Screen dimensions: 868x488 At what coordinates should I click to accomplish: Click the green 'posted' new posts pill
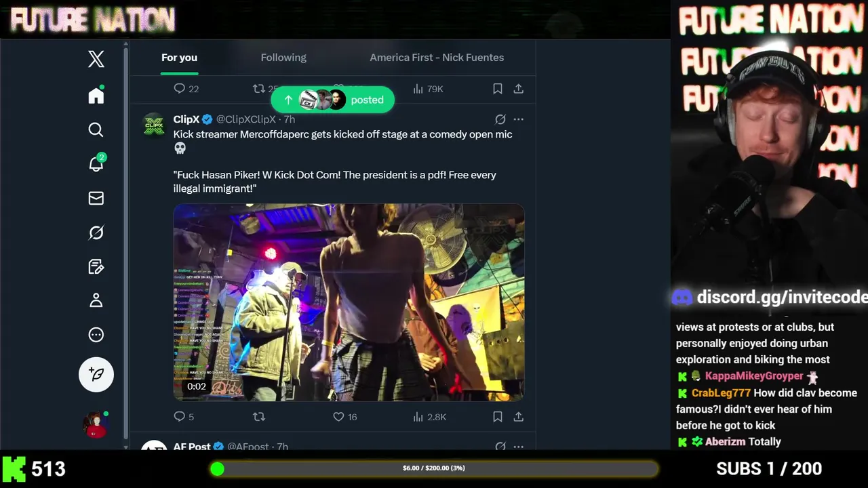(x=332, y=100)
